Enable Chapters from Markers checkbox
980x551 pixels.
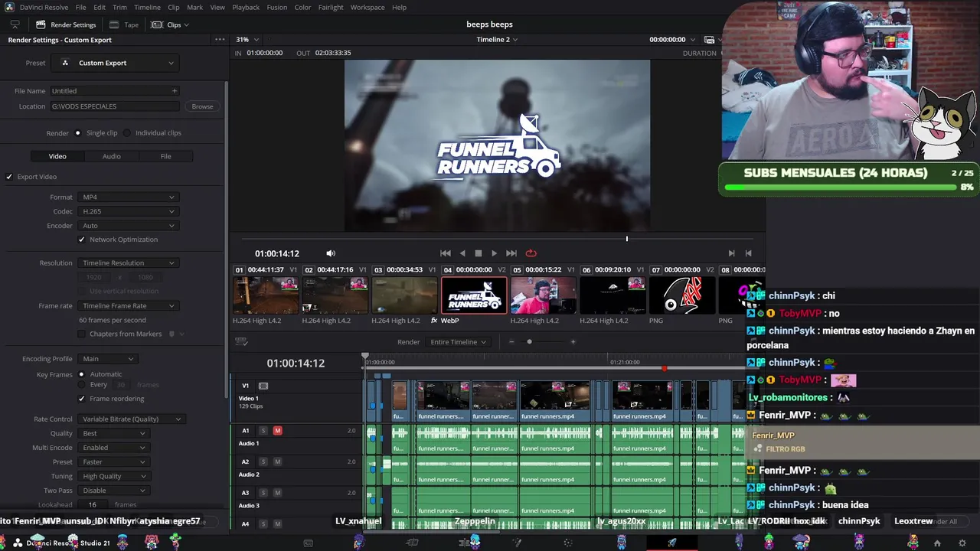pyautogui.click(x=82, y=334)
